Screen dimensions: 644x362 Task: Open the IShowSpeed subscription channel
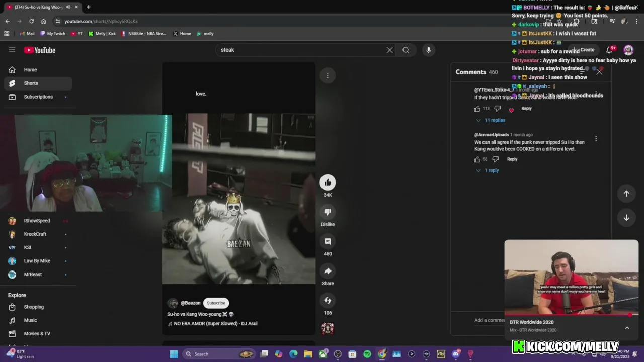tap(38, 221)
